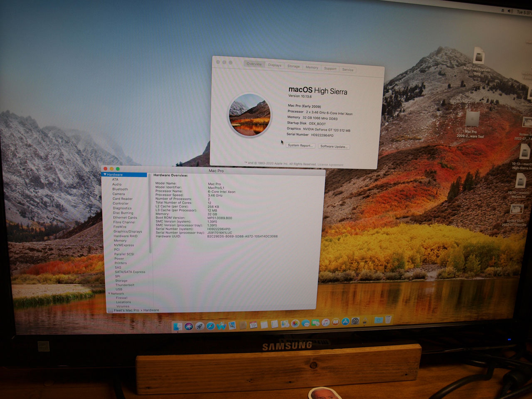
Task: Open Launchpad rocket icon in Dock
Action: 199,326
